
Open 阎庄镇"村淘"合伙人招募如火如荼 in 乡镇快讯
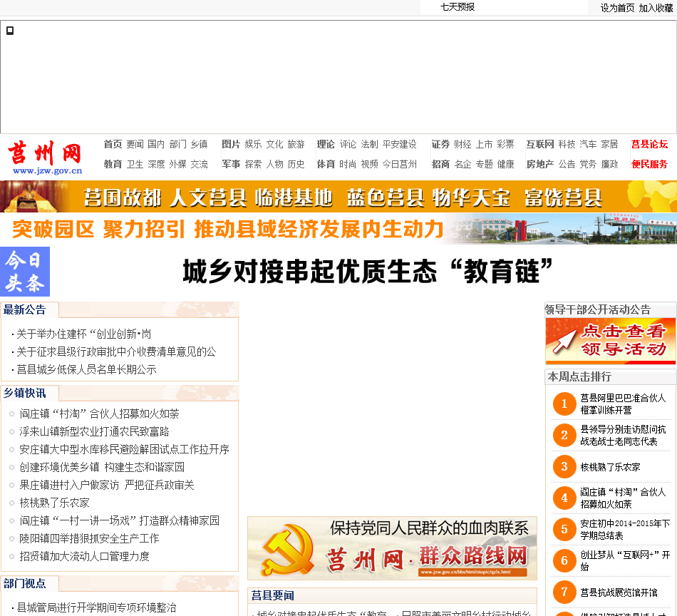99,414
